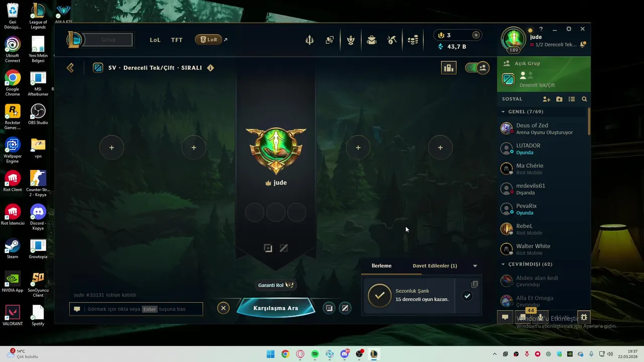Open the Store coins icon
Viewport: 644px width, 362px height.
pos(413,40)
